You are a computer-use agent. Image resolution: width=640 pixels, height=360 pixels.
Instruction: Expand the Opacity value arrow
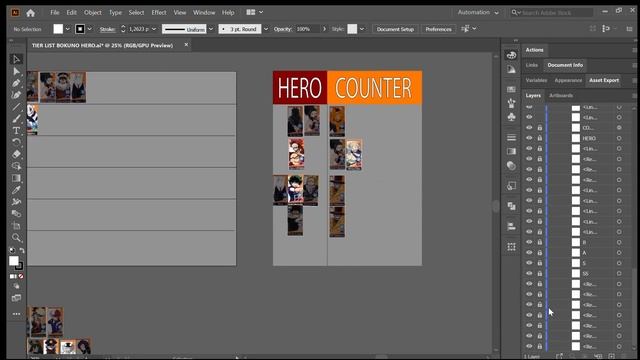click(x=324, y=29)
